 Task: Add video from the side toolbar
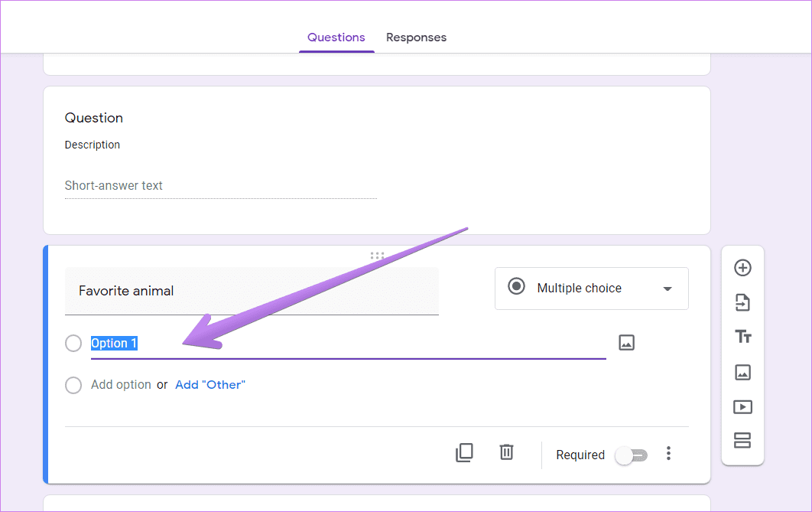[x=742, y=407]
